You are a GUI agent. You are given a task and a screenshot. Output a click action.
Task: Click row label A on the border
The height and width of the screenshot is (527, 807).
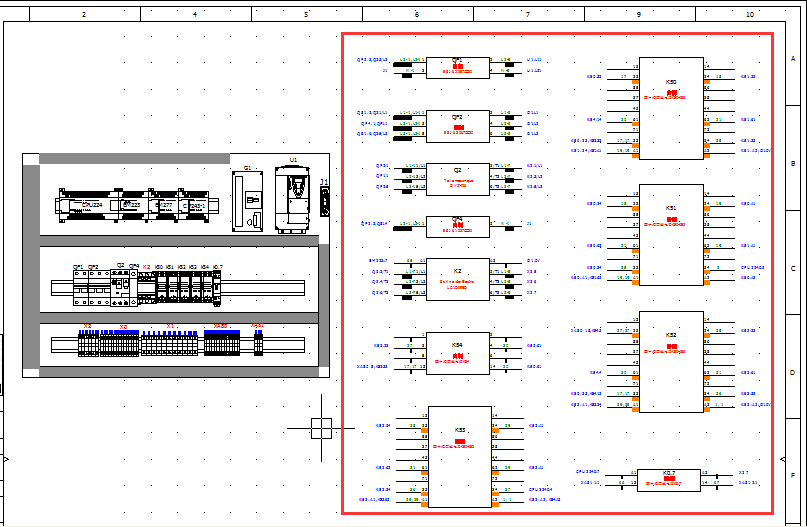point(793,59)
